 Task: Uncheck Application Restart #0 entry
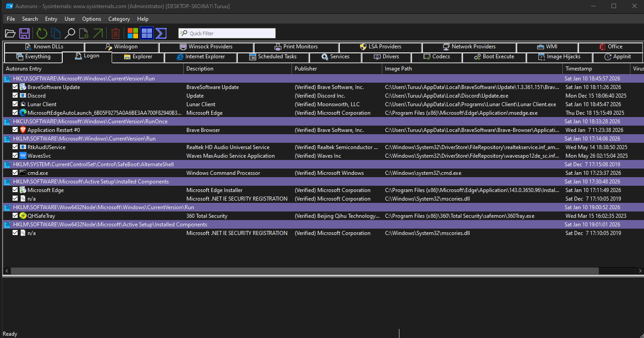15,130
